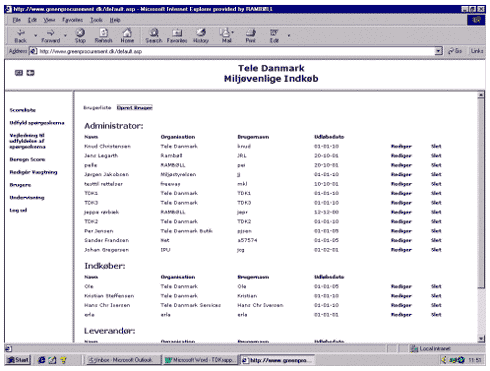This screenshot has width=490, height=371.
Task: Click the Stop toolbar icon
Action: click(x=80, y=33)
